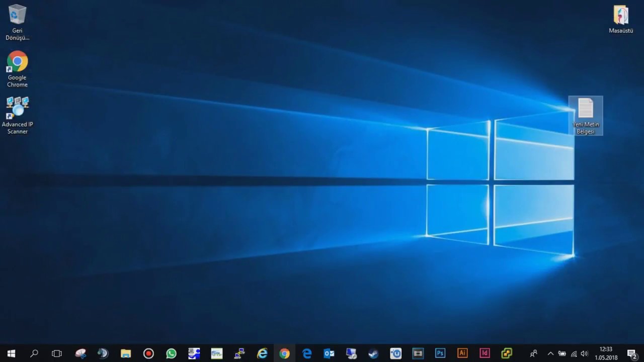Select the Advanced IP Scanner desktop shortcut
The height and width of the screenshot is (362, 644).
pos(17,115)
